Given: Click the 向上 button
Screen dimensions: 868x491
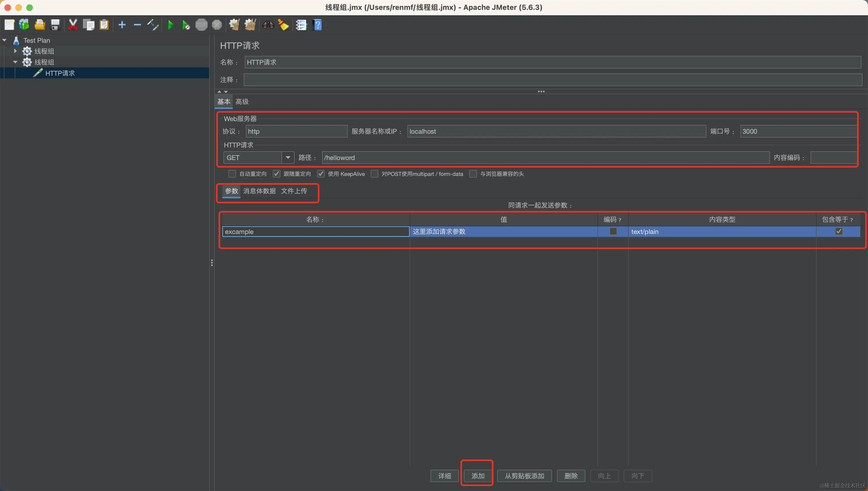Looking at the screenshot, I should (x=604, y=476).
